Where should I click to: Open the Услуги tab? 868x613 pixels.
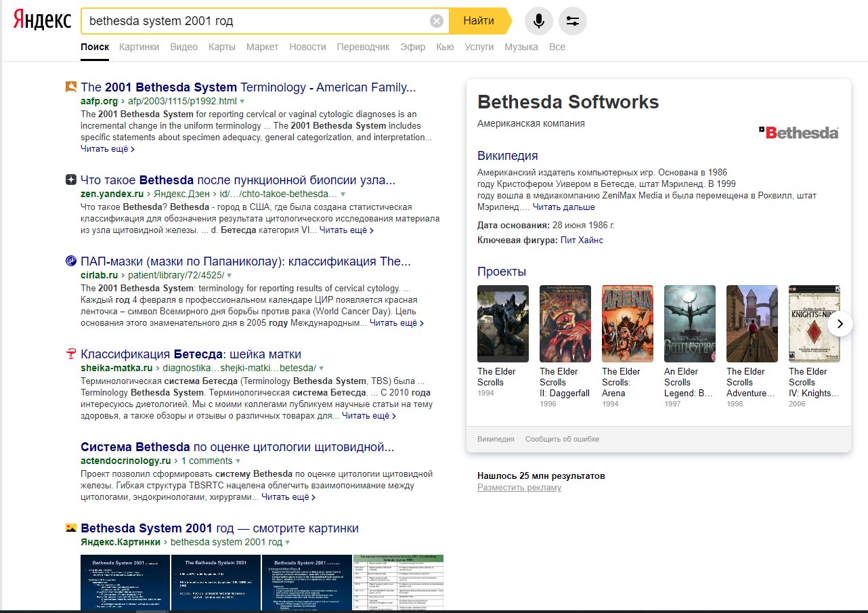pyautogui.click(x=479, y=47)
